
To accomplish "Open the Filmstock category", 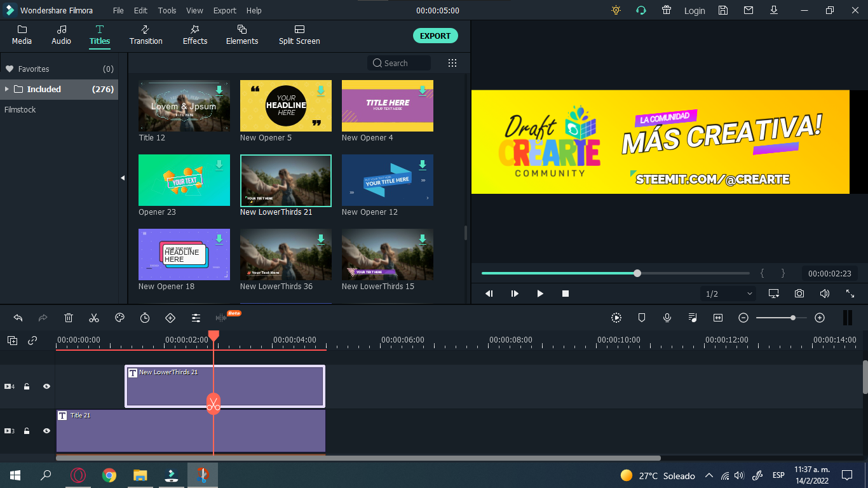I will point(20,109).
